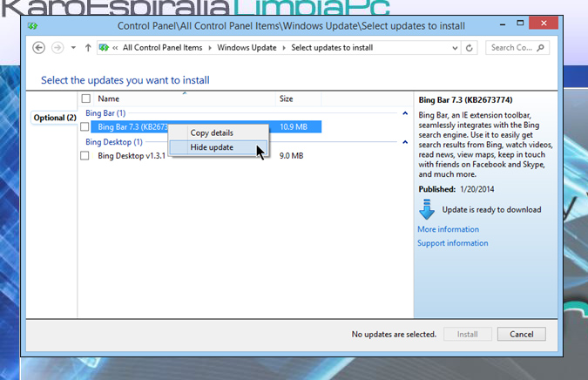Click the 10.9 MB size cell
The height and width of the screenshot is (380, 588).
pyautogui.click(x=294, y=126)
